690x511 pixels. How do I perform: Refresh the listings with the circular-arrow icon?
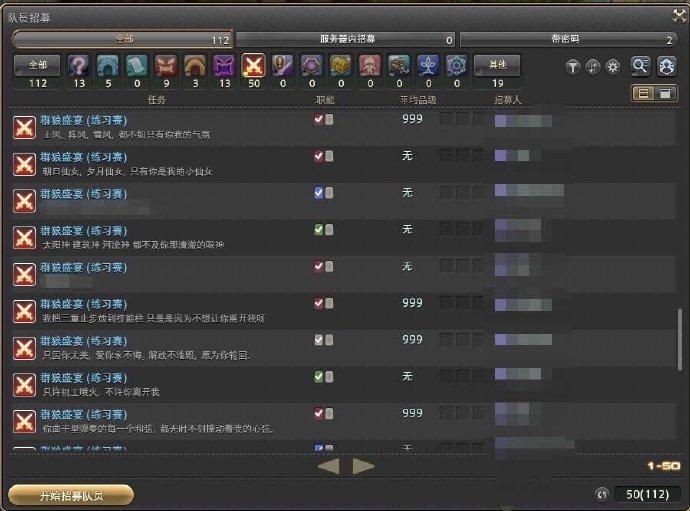[x=602, y=494]
